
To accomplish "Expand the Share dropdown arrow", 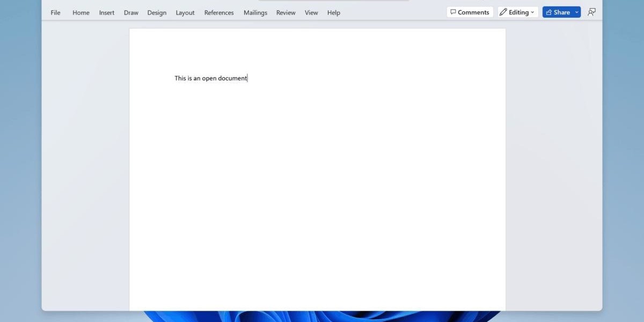I will (577, 12).
